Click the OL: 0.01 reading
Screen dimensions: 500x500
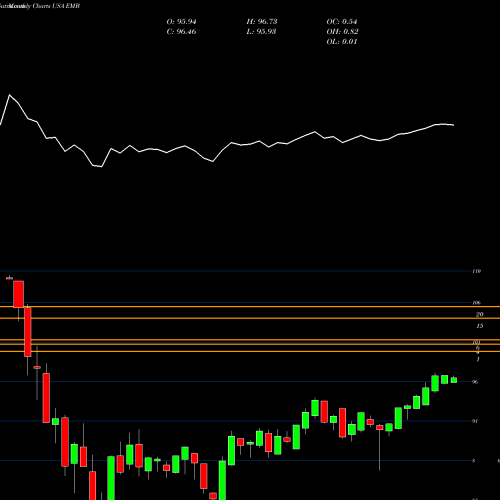pos(342,42)
